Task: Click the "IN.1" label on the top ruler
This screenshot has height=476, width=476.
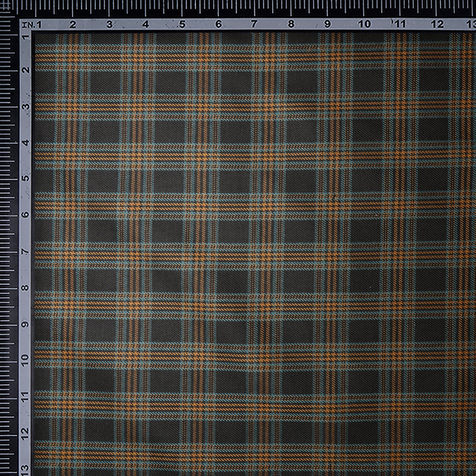Action: 32,25
